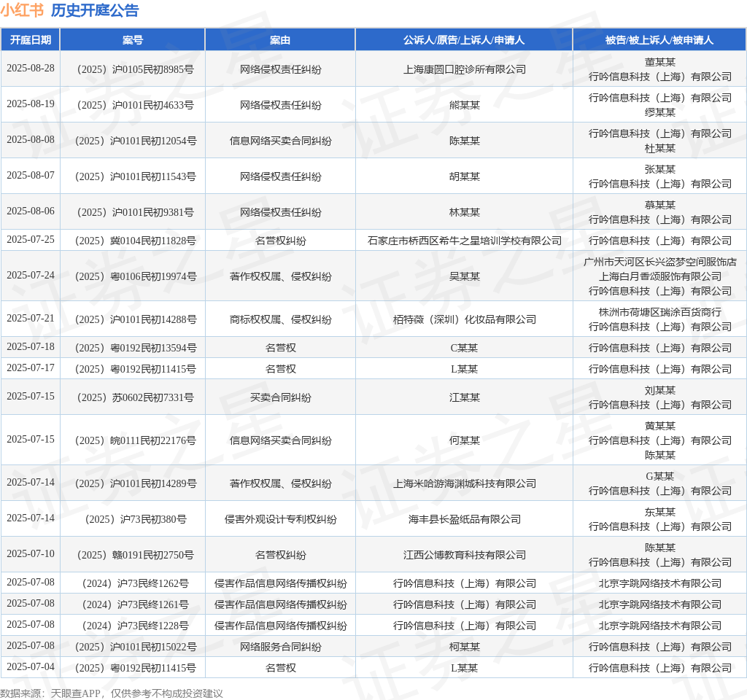
Task: Click plaintiff 江西公博教育科技有限公司
Action: pos(465,555)
